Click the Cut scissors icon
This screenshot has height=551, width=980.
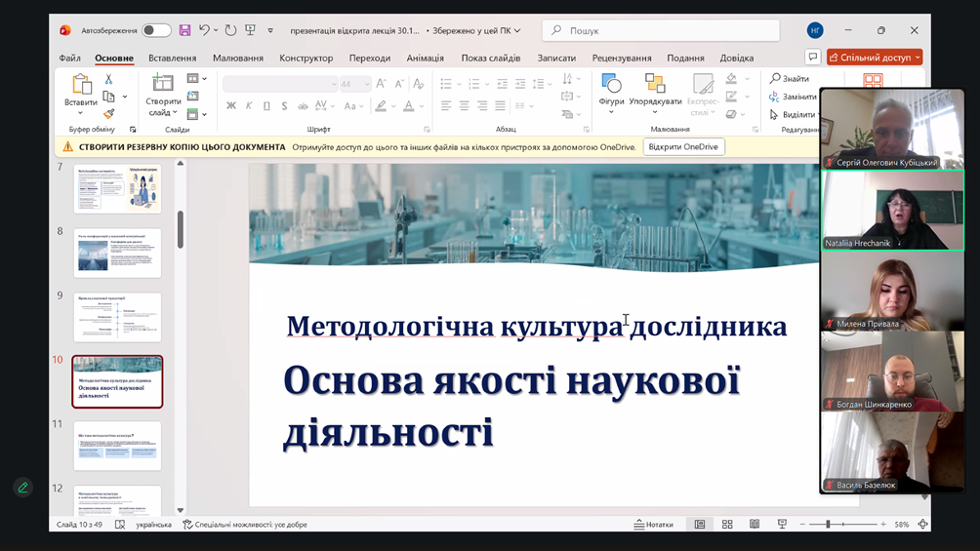pyautogui.click(x=108, y=79)
